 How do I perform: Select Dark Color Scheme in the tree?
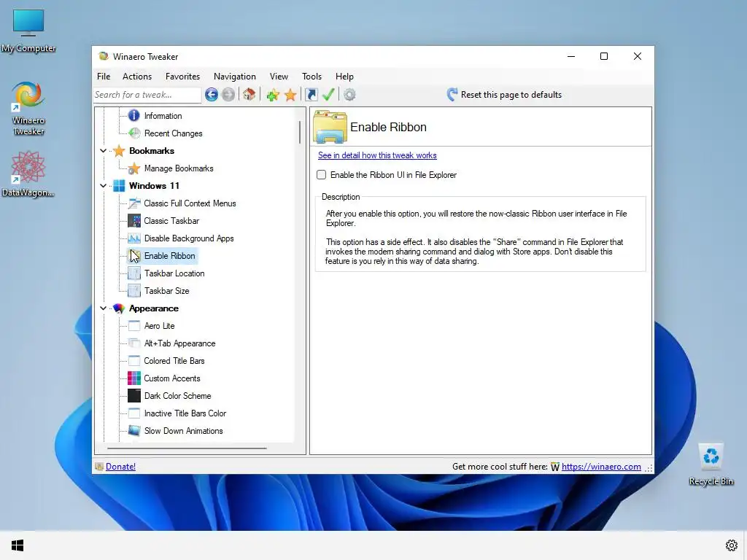[178, 396]
